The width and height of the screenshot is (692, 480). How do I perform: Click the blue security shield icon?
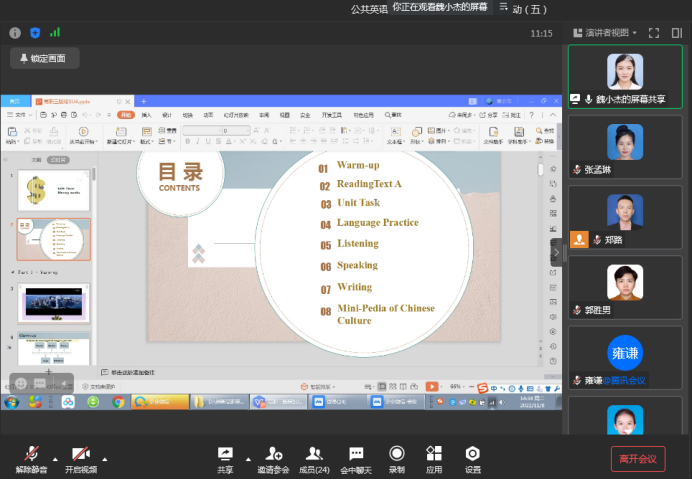coord(35,33)
